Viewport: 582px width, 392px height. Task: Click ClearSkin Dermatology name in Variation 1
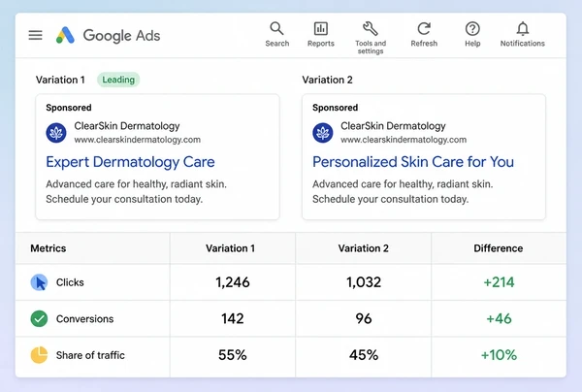127,126
